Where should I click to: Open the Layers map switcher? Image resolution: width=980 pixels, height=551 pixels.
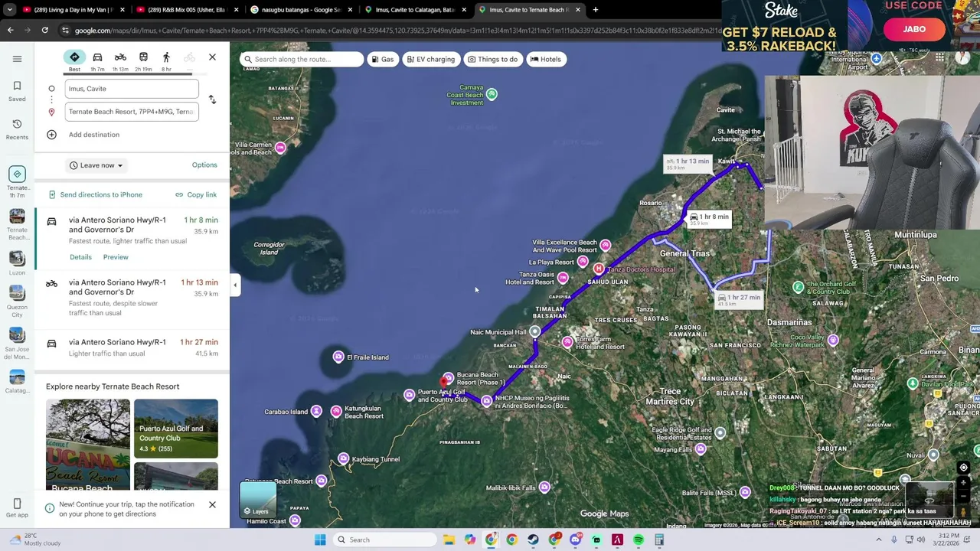click(258, 499)
